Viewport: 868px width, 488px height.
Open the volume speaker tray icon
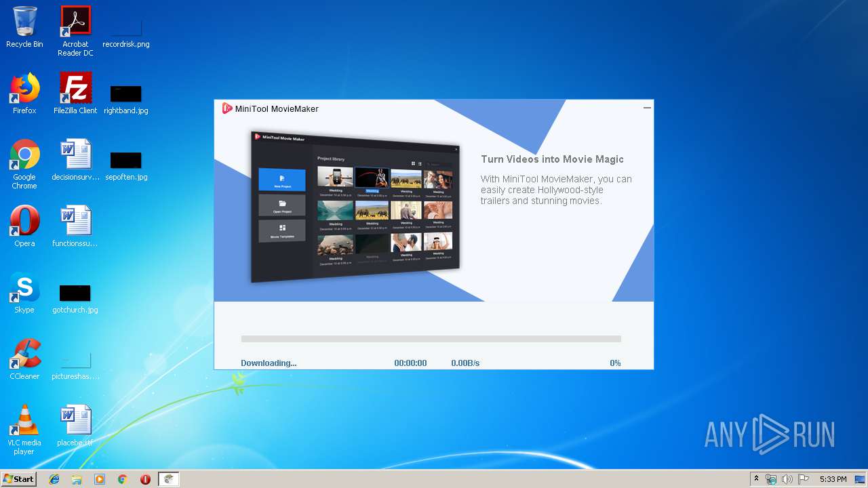787,479
